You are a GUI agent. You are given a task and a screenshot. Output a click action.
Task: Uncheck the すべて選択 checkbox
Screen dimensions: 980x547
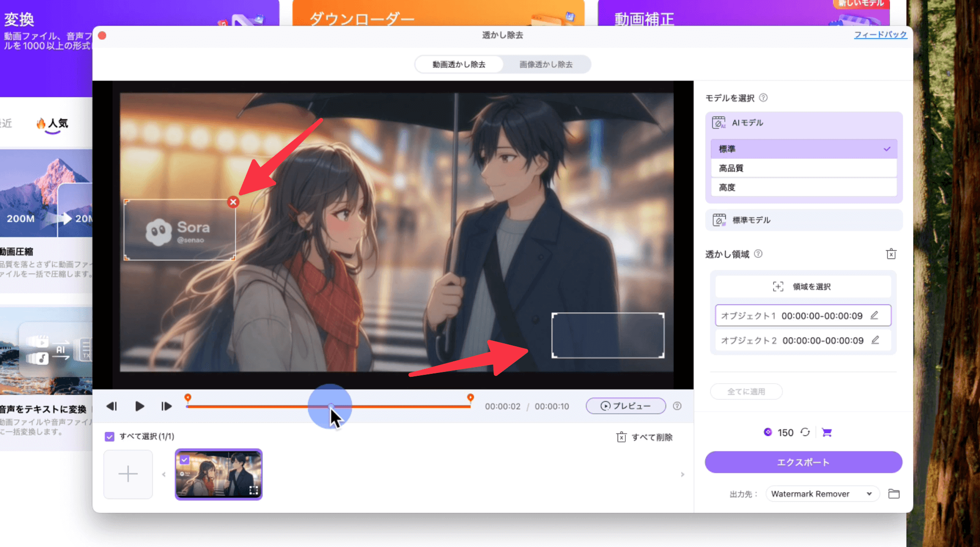click(110, 436)
